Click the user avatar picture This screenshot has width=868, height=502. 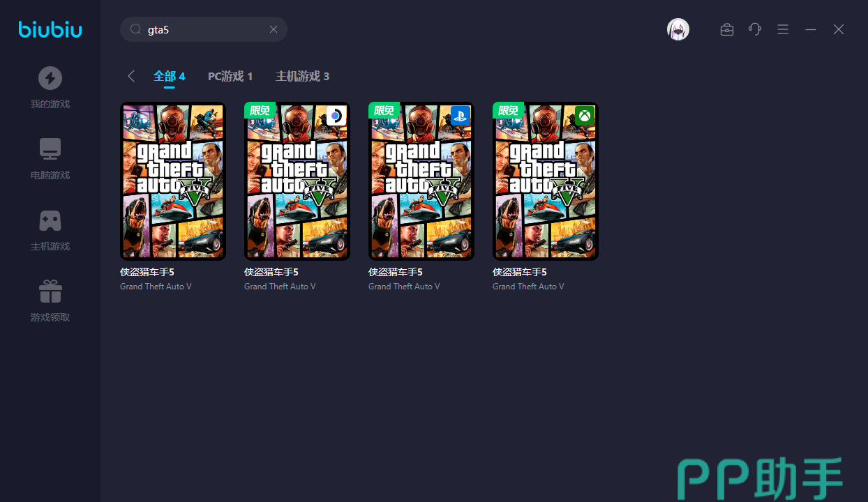(x=678, y=29)
